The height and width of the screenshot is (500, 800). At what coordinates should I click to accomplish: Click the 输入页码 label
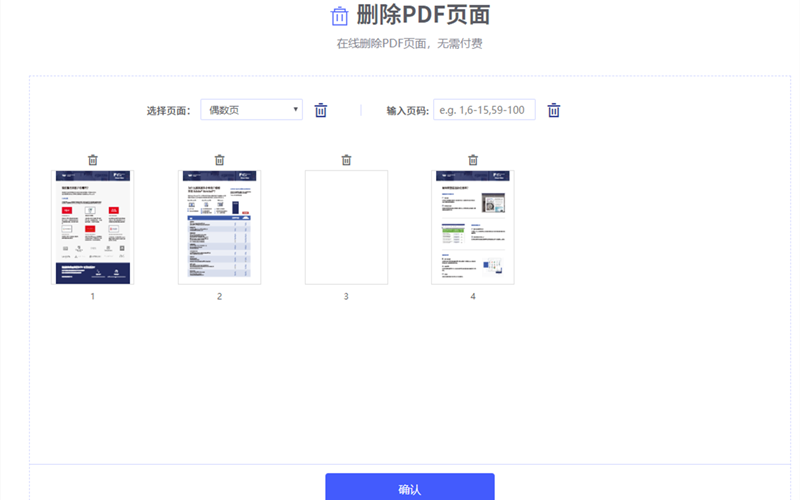pyautogui.click(x=408, y=111)
